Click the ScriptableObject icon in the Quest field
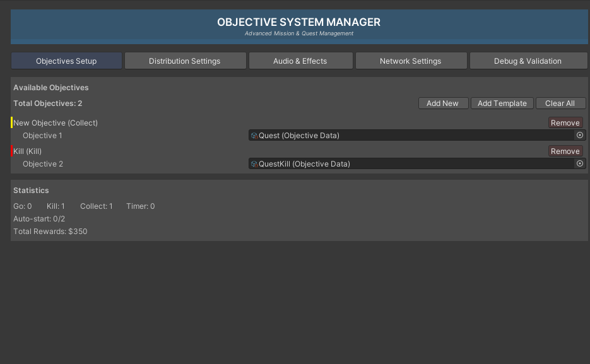 point(253,135)
